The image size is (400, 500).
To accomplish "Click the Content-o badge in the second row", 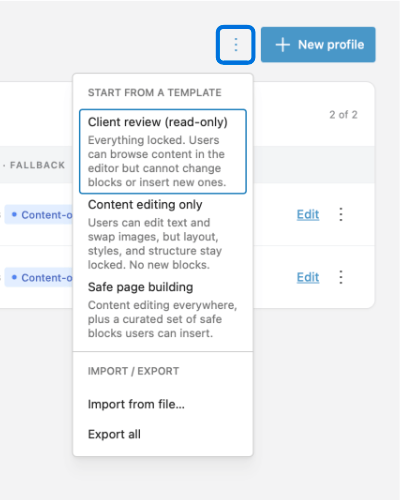I will (39, 277).
